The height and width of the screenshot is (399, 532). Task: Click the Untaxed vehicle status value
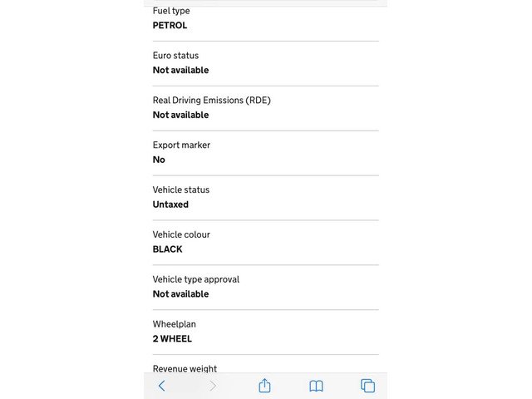(x=170, y=204)
